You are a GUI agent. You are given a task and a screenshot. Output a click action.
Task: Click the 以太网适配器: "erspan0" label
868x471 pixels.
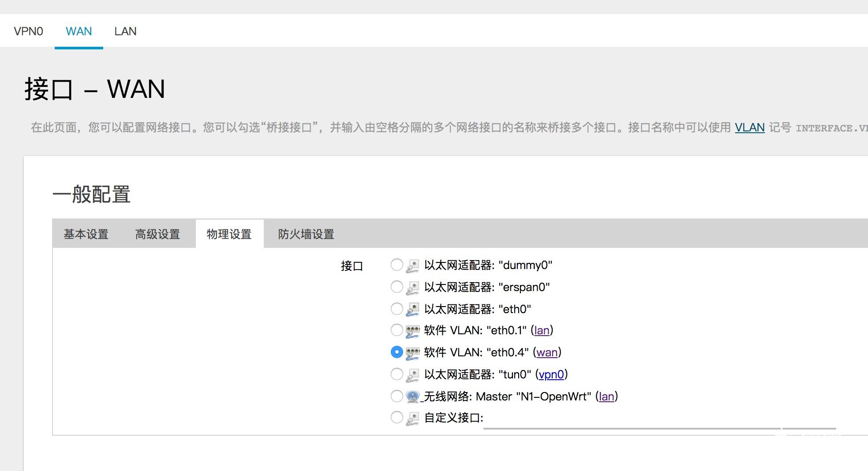[x=487, y=287]
